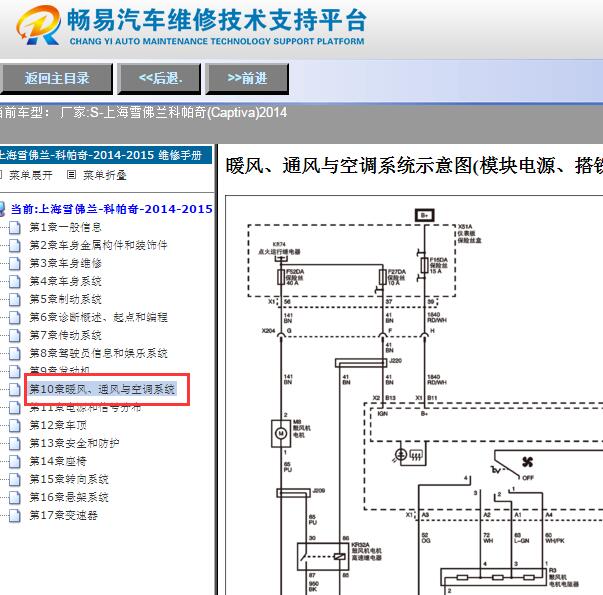Click page icon beside 第4章车身系统

[x=15, y=282]
